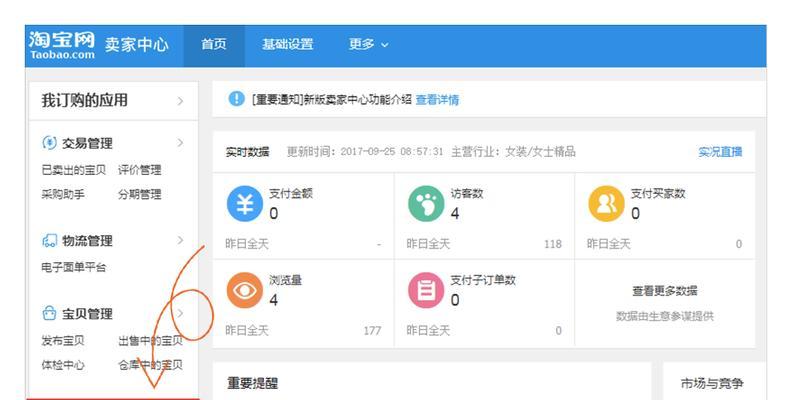This screenshot has height=400, width=792.
Task: Click the 交易管理 yen circle icon
Action: pyautogui.click(x=50, y=143)
